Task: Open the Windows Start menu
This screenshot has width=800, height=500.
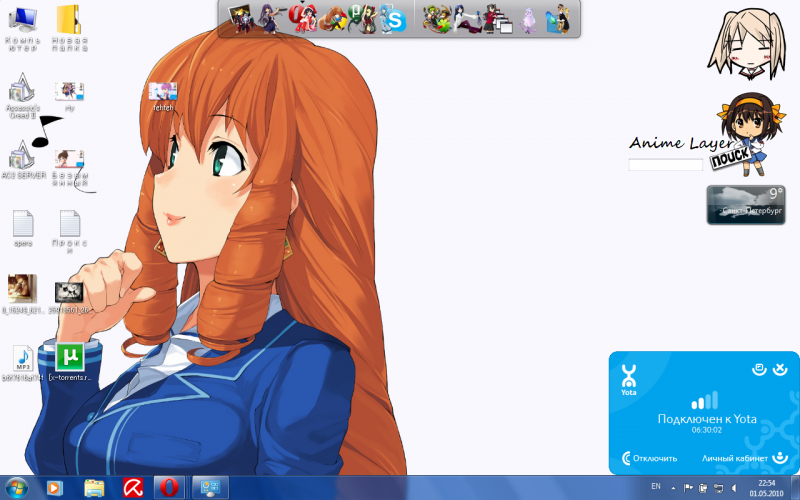Action: [17, 488]
